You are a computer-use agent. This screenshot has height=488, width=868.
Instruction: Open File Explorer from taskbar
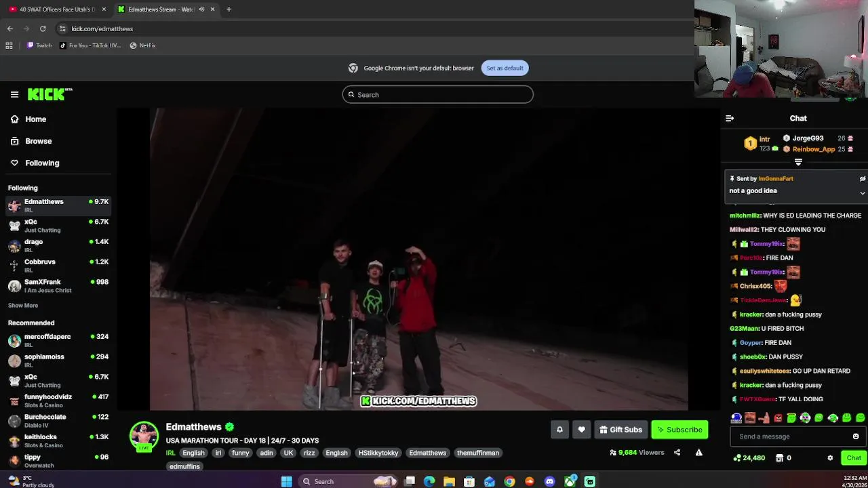point(449,481)
